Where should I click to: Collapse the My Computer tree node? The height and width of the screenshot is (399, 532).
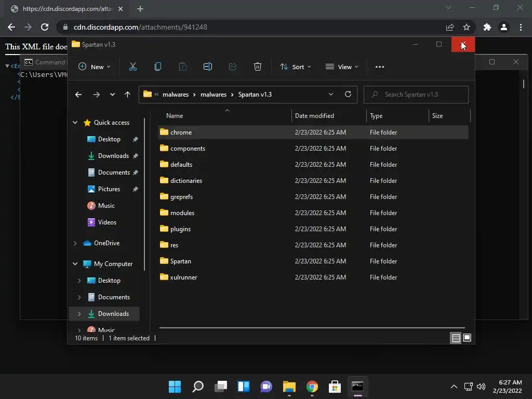75,264
